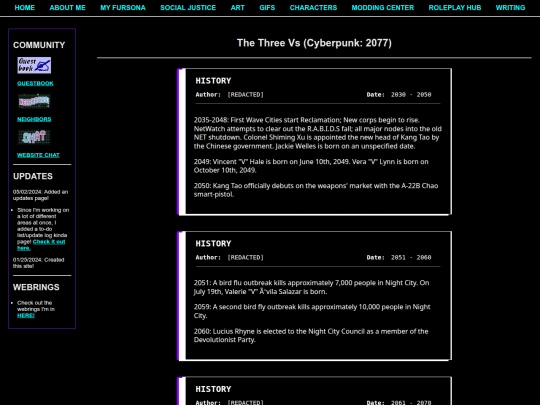Click the 2059 second outbreak paragraph
540x405 pixels.
click(312, 311)
